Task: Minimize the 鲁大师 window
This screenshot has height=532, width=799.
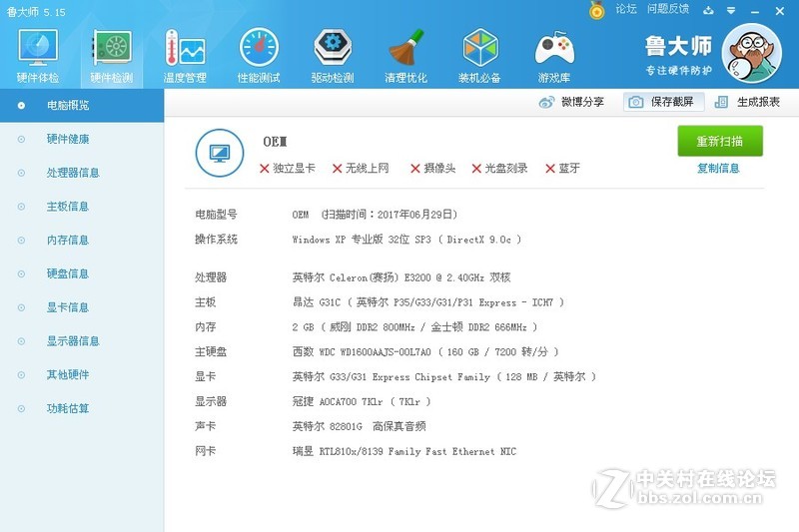Action: point(755,11)
